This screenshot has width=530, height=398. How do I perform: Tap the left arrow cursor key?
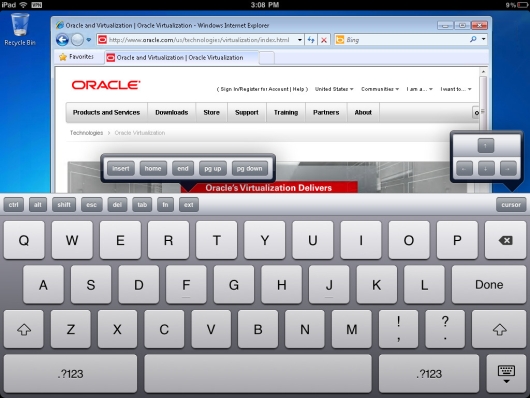[464, 168]
